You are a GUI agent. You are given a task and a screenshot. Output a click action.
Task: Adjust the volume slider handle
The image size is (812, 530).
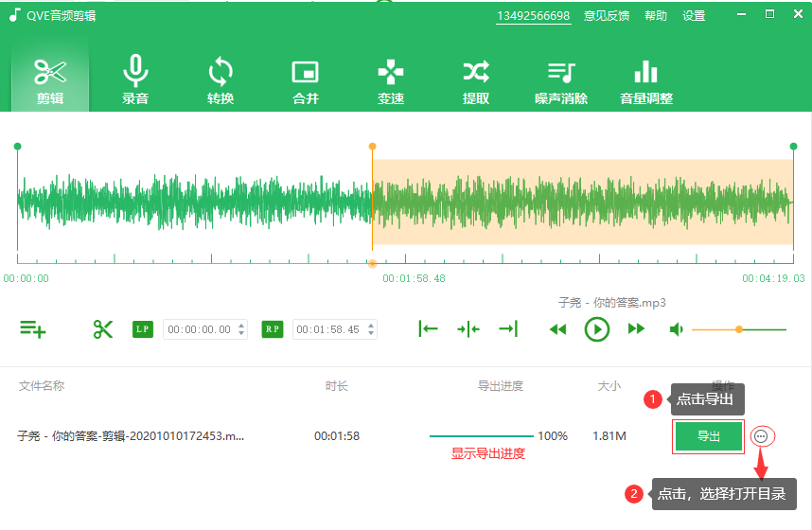(739, 329)
